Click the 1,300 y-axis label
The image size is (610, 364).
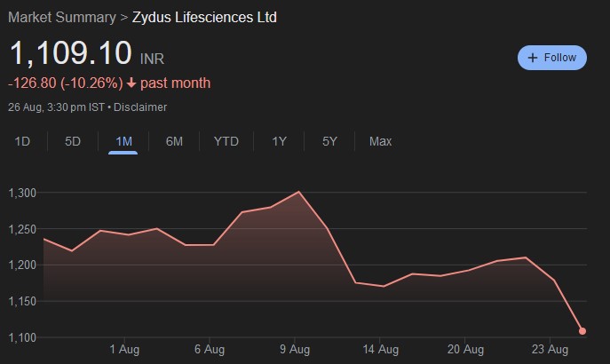tap(22, 193)
